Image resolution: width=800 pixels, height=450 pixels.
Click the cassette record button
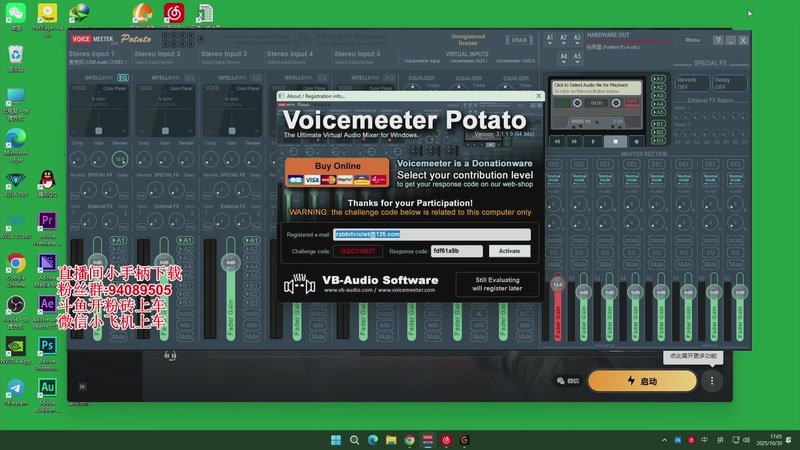pyautogui.click(x=636, y=141)
